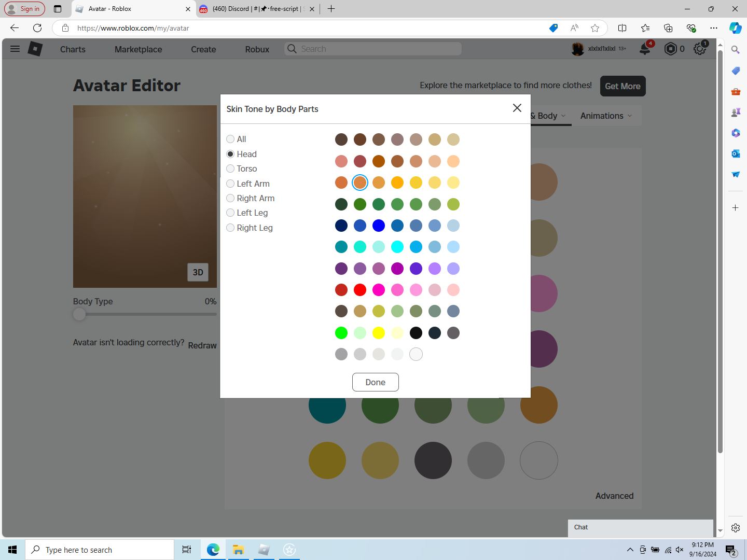This screenshot has width=747, height=560.
Task: Click the Roblox Search field
Action: [x=373, y=49]
